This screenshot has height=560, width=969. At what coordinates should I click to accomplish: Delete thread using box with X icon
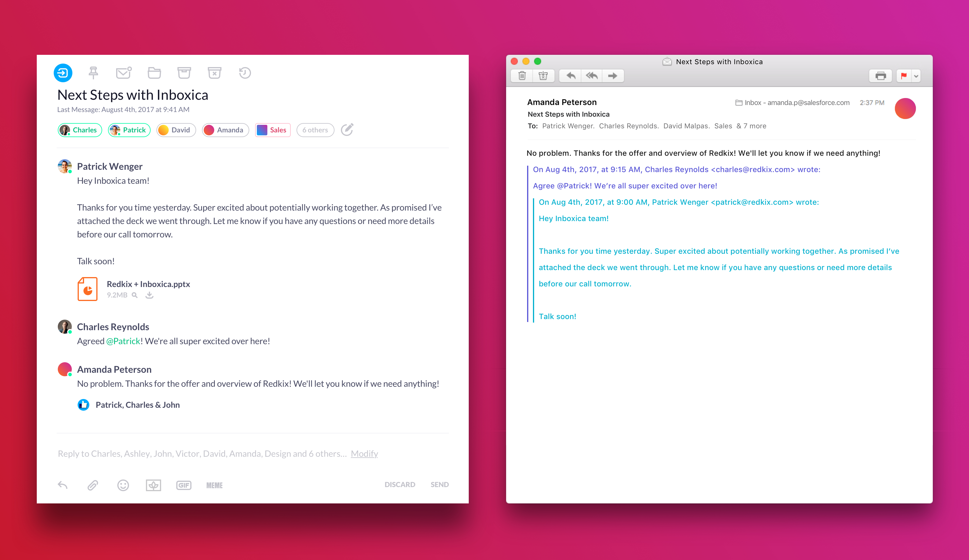coord(215,73)
